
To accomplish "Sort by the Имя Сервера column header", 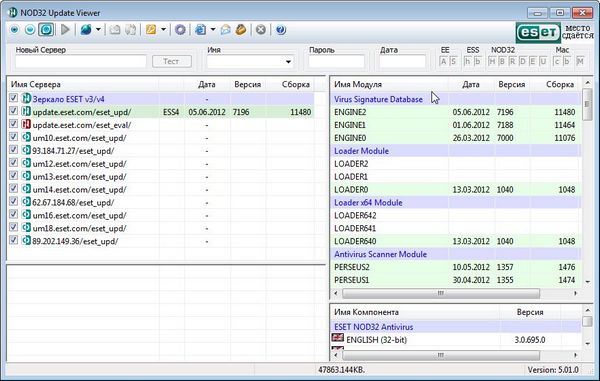I will tap(83, 84).
